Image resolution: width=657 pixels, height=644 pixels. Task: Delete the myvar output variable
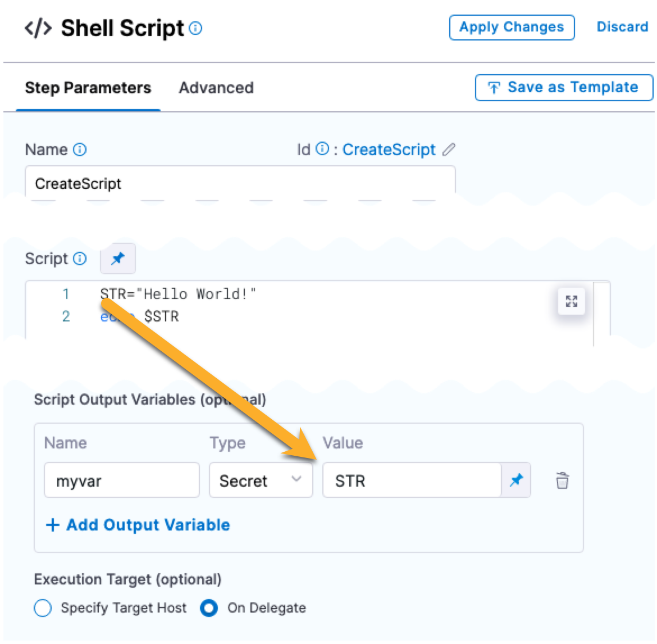tap(562, 481)
